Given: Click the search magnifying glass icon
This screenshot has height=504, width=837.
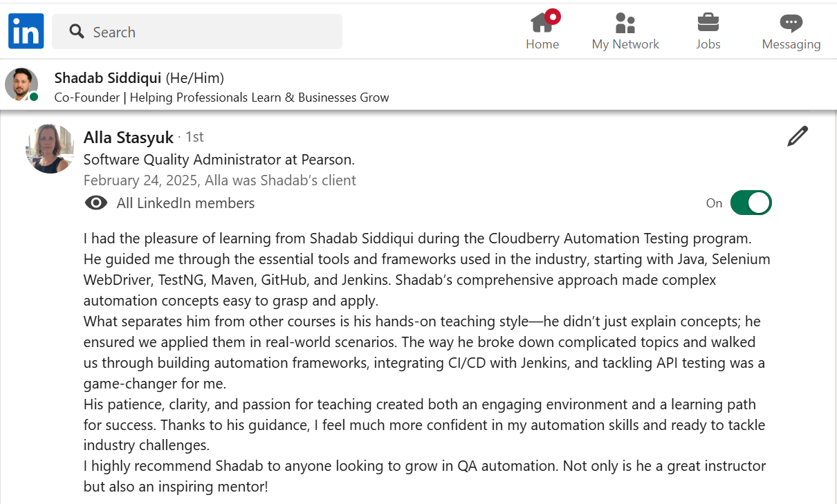Looking at the screenshot, I should point(77,32).
